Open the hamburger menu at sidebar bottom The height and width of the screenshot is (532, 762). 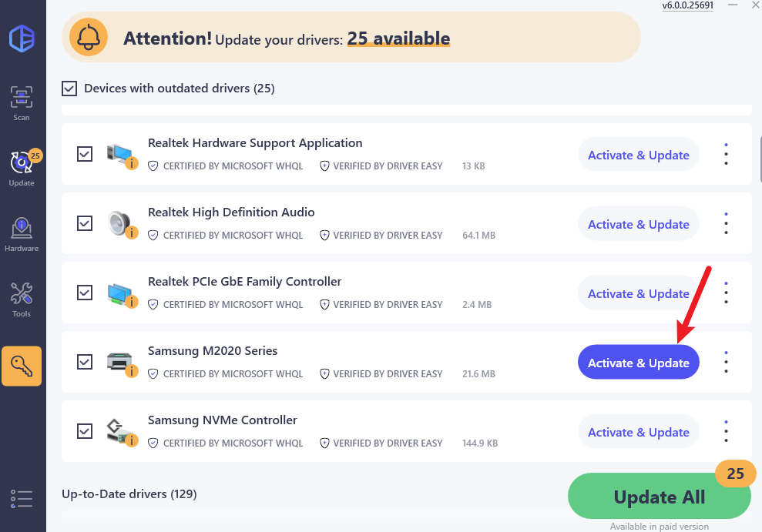22,498
